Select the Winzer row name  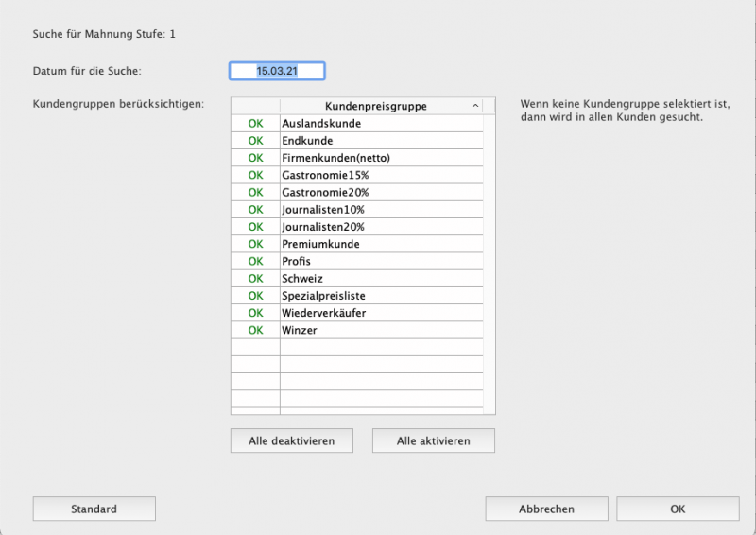point(382,331)
